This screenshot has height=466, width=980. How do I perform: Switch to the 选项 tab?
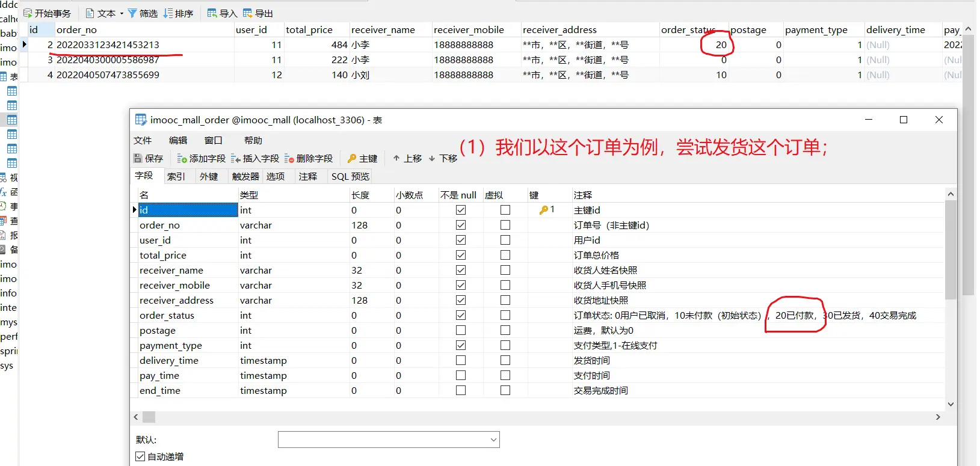point(276,176)
